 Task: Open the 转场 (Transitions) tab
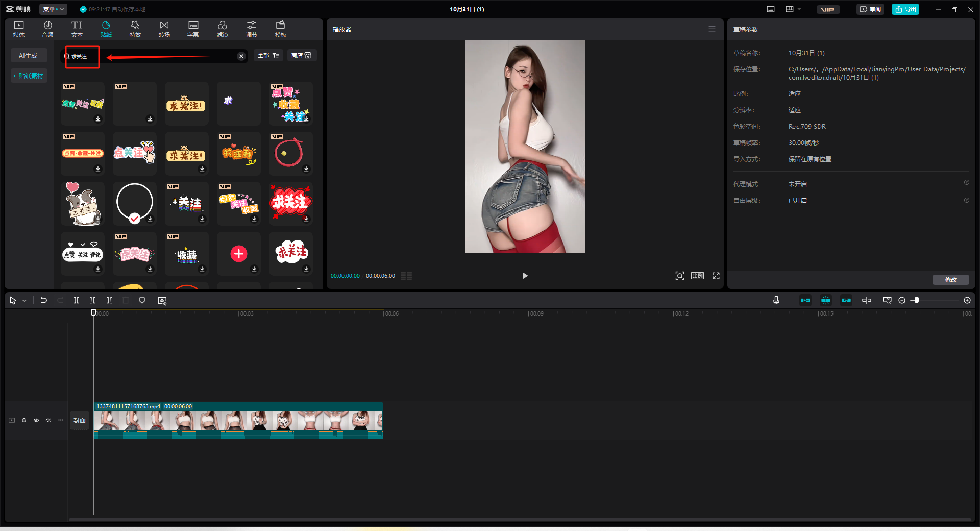164,29
